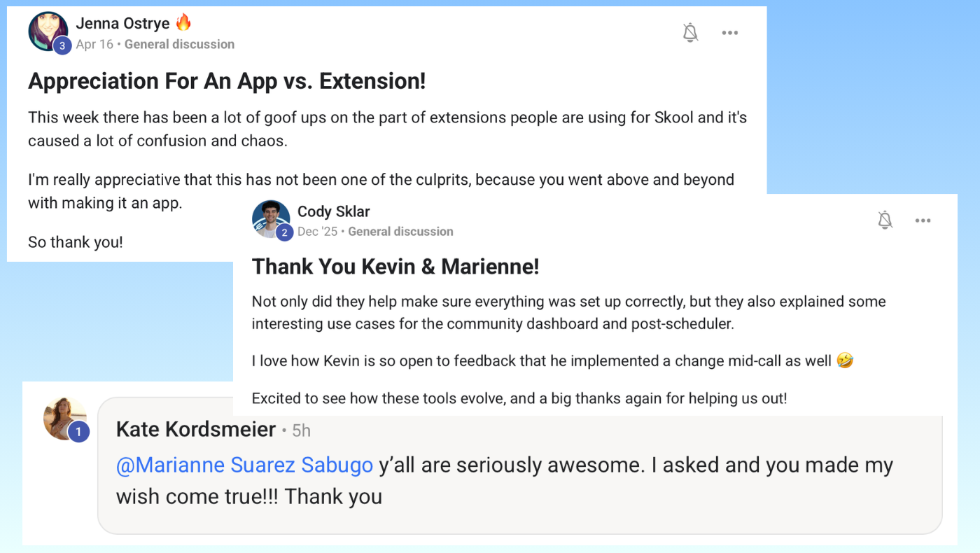Open General discussion category on Jenna's post
Viewport: 980px width, 553px height.
[179, 44]
